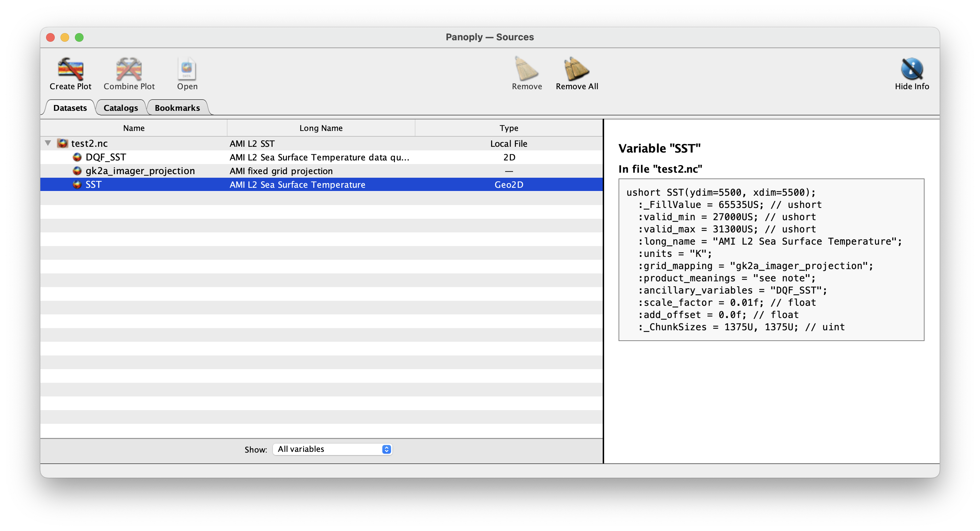Sort by the Name column header
The image size is (980, 531).
[134, 128]
